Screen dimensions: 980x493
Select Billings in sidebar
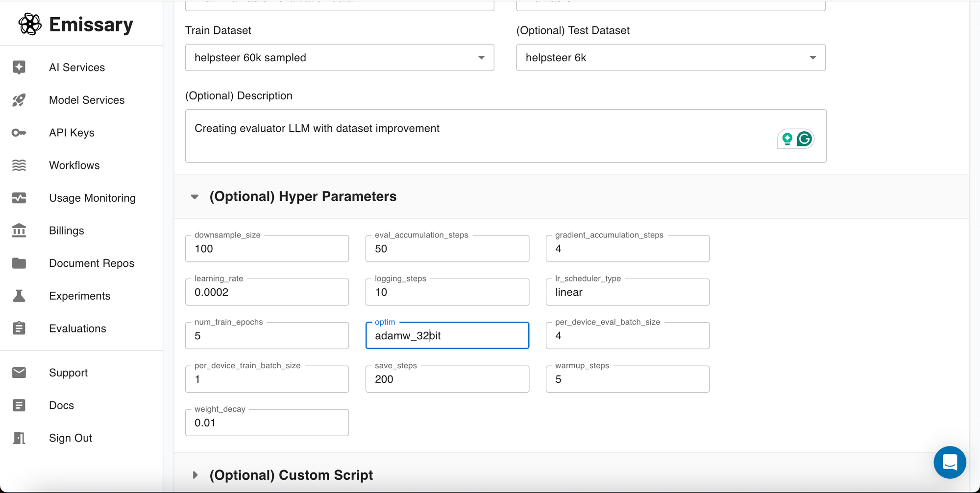click(67, 231)
